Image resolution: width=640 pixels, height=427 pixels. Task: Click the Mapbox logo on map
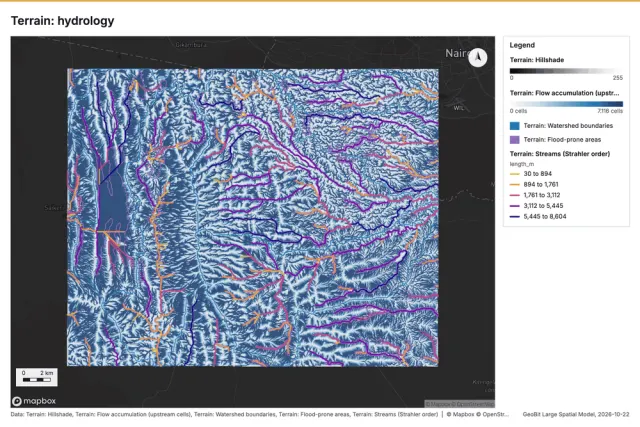[34, 401]
